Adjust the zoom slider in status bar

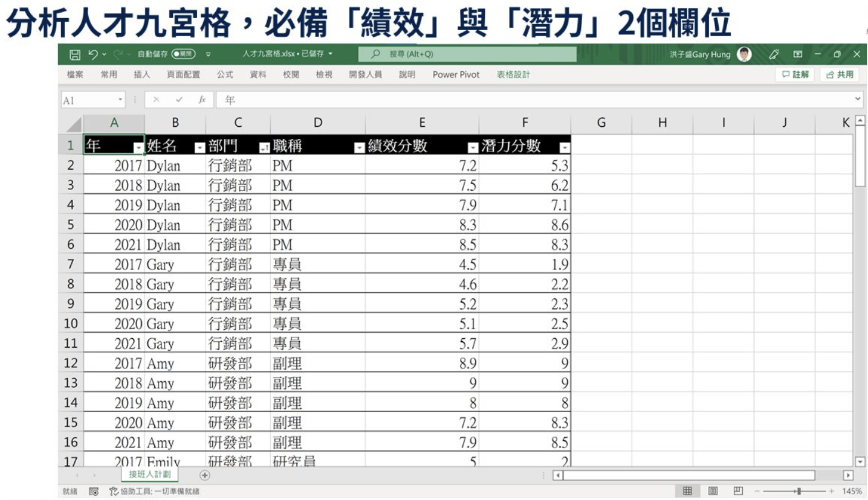(x=799, y=492)
